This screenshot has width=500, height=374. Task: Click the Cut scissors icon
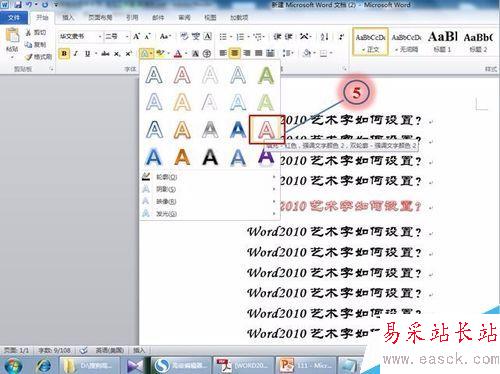coord(29,33)
